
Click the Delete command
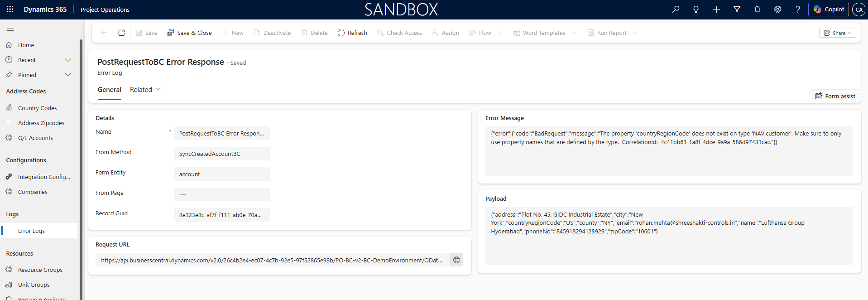tap(314, 33)
